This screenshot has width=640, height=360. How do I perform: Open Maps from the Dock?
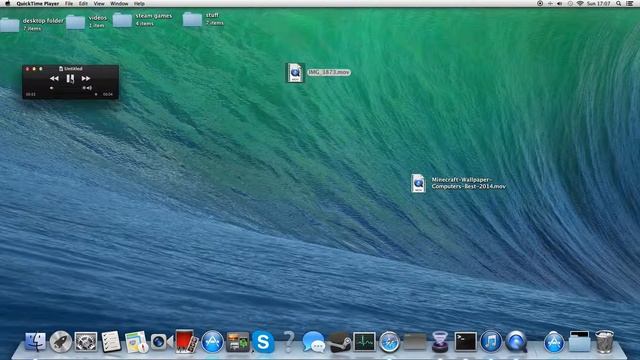pos(136,342)
